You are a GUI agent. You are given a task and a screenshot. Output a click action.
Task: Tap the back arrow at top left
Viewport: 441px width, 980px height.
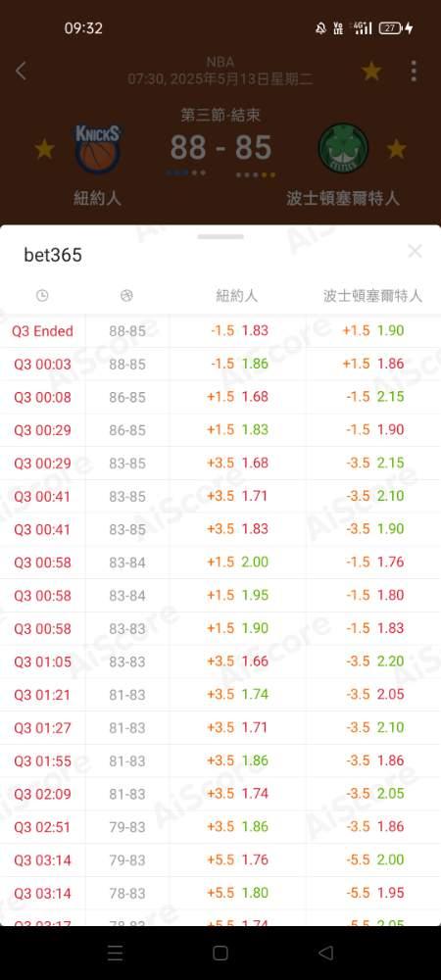[x=21, y=72]
